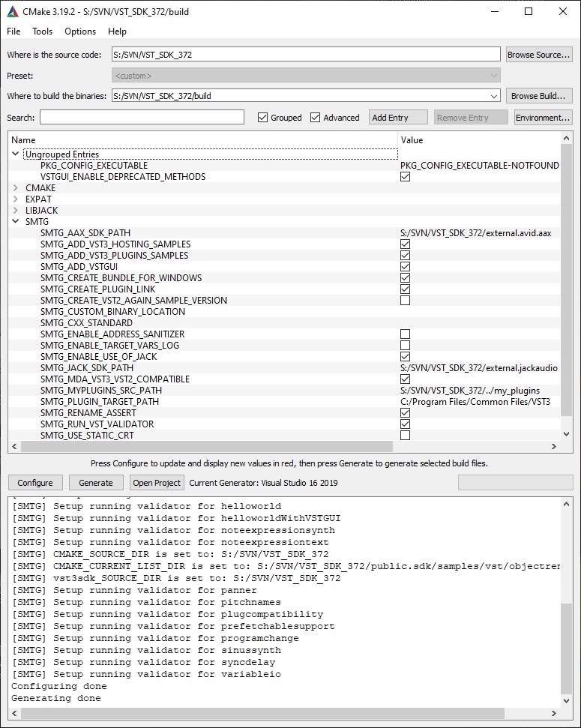
Task: Click the Generate button
Action: (96, 483)
